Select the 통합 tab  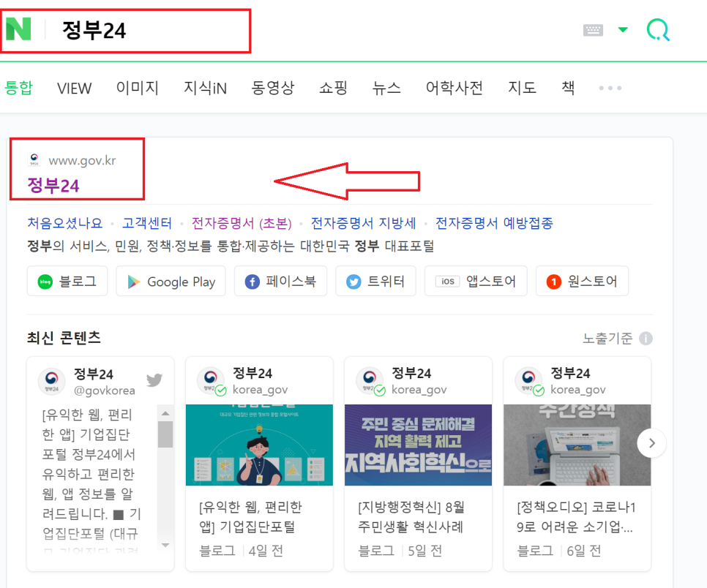tap(18, 88)
